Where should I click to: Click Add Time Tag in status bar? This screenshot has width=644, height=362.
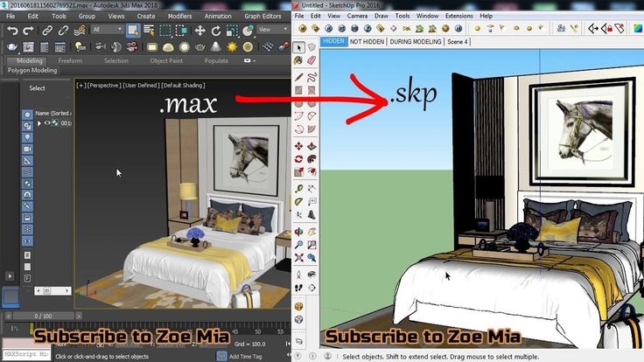pos(245,356)
